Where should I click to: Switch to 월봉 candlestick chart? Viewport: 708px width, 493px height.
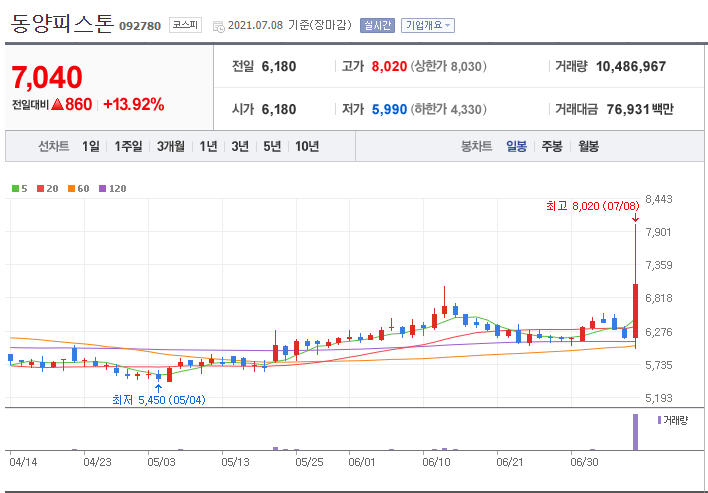(x=588, y=146)
